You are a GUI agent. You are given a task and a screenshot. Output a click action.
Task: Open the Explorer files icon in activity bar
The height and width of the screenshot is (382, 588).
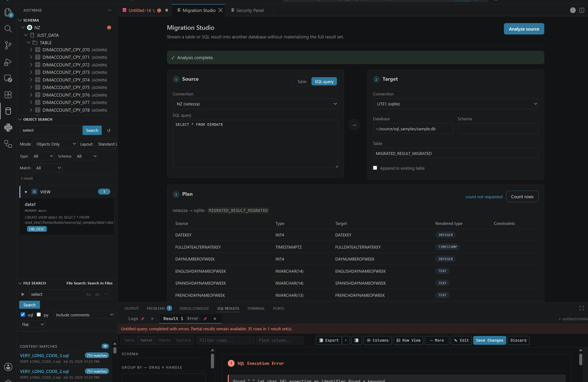pyautogui.click(x=8, y=12)
